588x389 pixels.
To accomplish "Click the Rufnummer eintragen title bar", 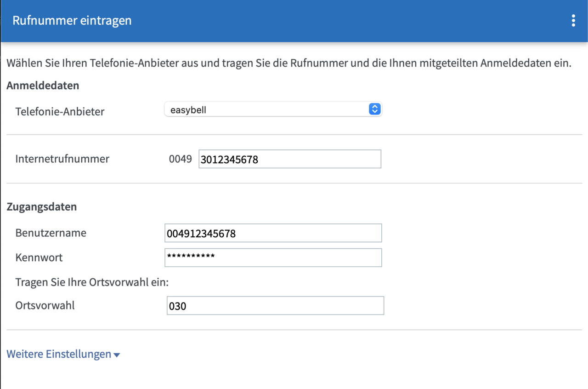I will click(72, 20).
